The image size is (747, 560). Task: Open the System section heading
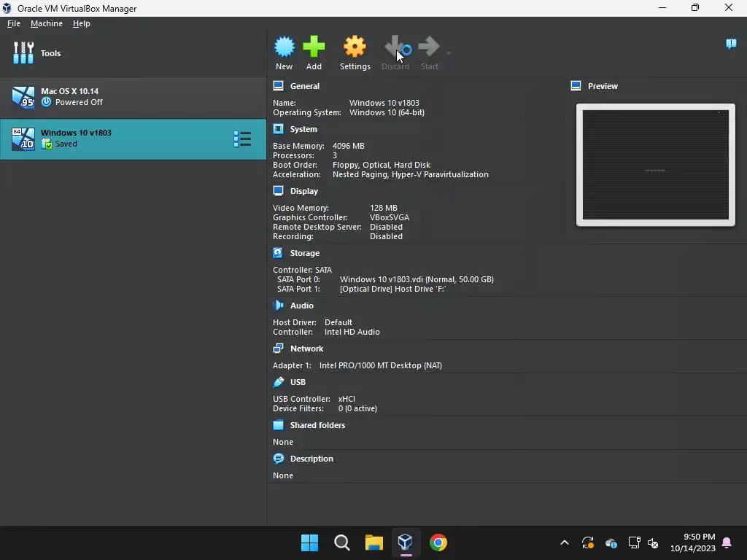pos(303,129)
